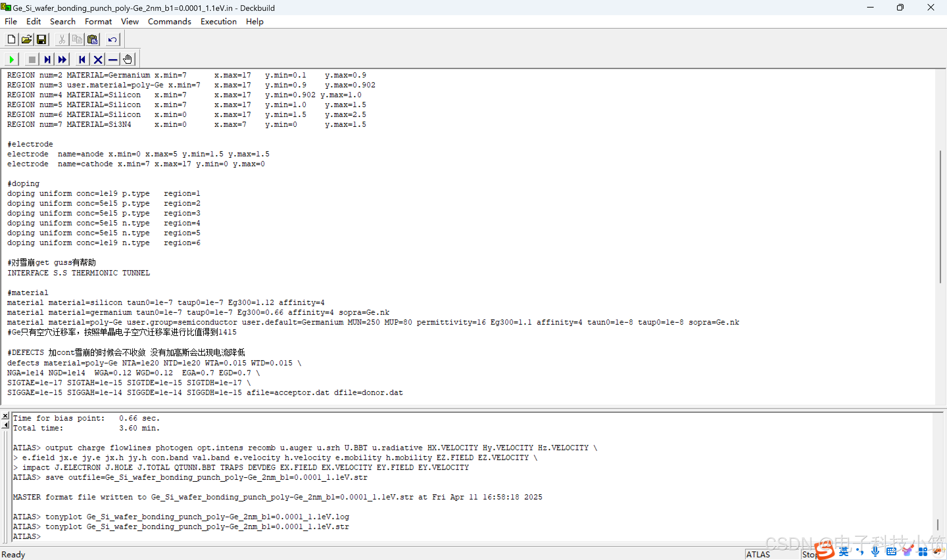Open the Format menu
This screenshot has width=947, height=560.
tap(98, 21)
